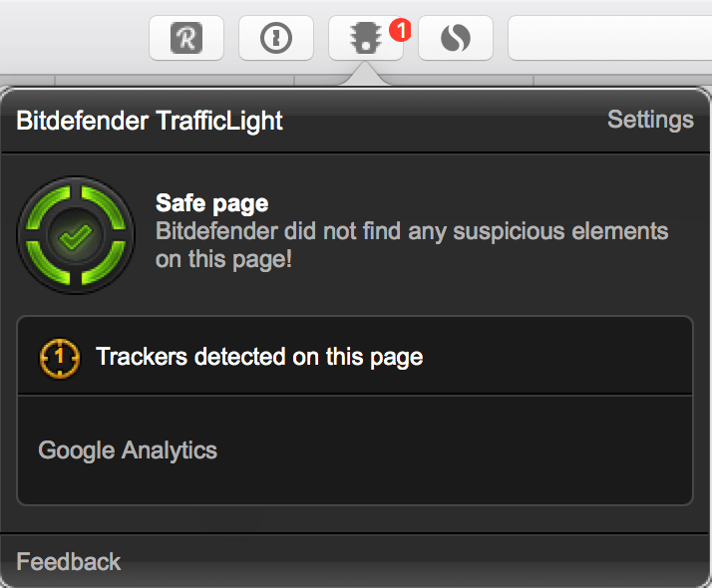Screen dimensions: 712x588
Task: Click the green Safe page checkmark icon
Action: pyautogui.click(x=76, y=236)
